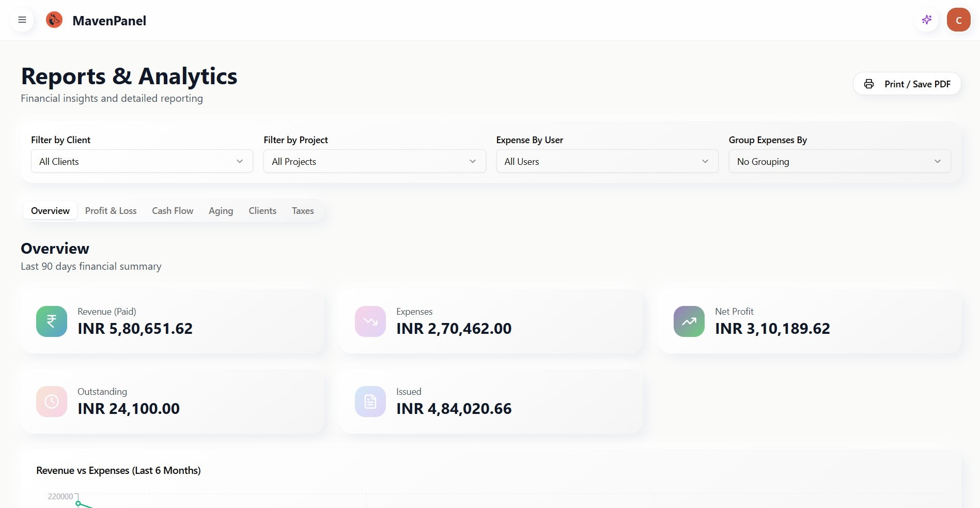This screenshot has height=508, width=980.
Task: Click the Group Expenses By label
Action: [768, 140]
